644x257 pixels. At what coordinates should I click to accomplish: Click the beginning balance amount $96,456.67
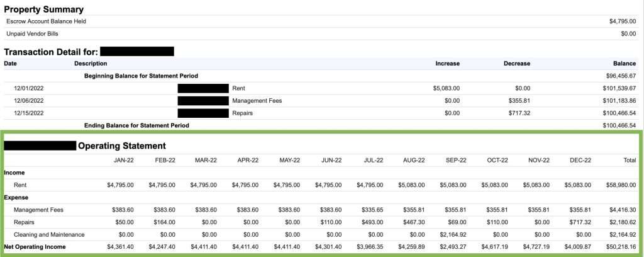pyautogui.click(x=619, y=76)
